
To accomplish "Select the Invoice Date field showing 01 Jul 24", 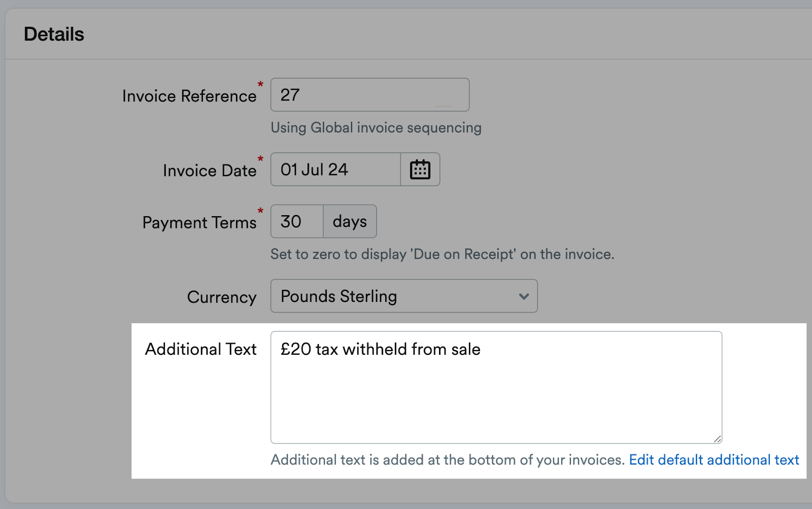I will (335, 169).
